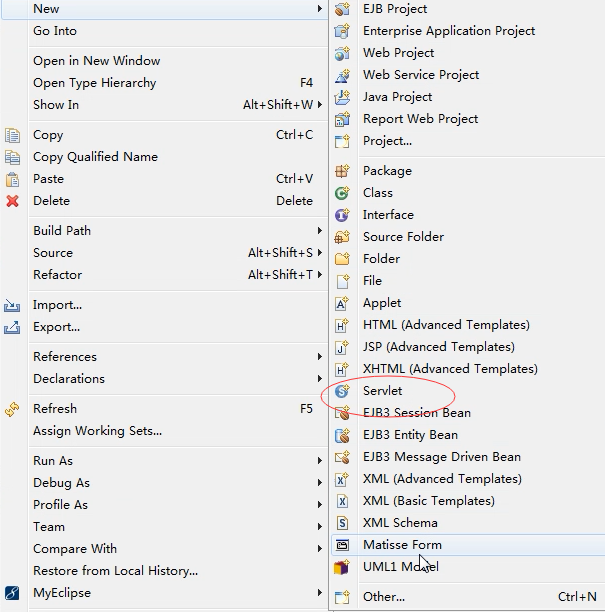605x612 pixels.
Task: Click the Matisse Form icon
Action: 342,545
